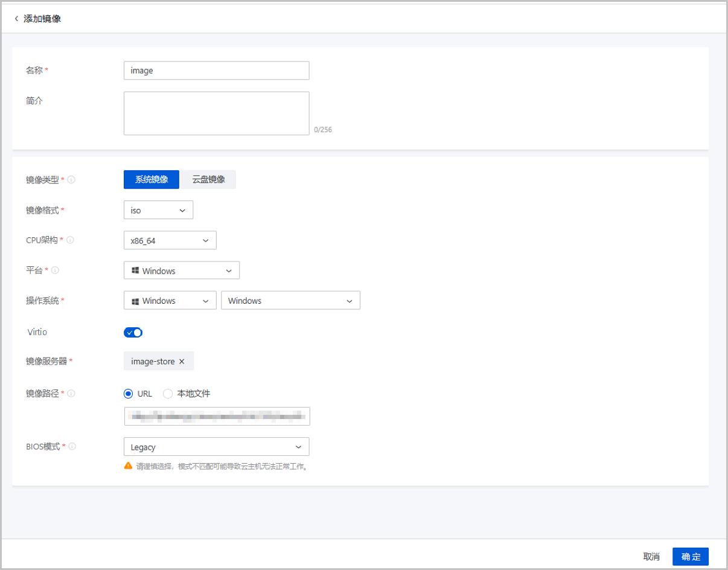Select the URL radio option
The width and height of the screenshot is (728, 570).
128,394
